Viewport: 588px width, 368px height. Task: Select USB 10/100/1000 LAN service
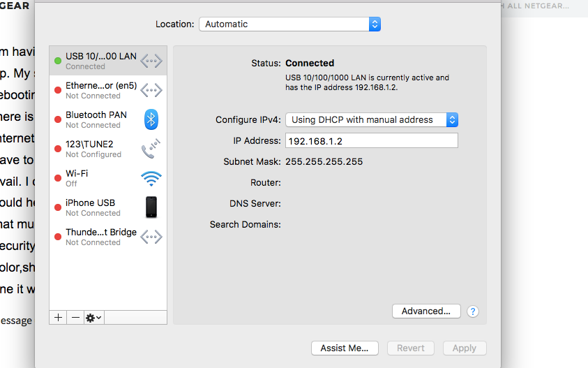(x=100, y=61)
